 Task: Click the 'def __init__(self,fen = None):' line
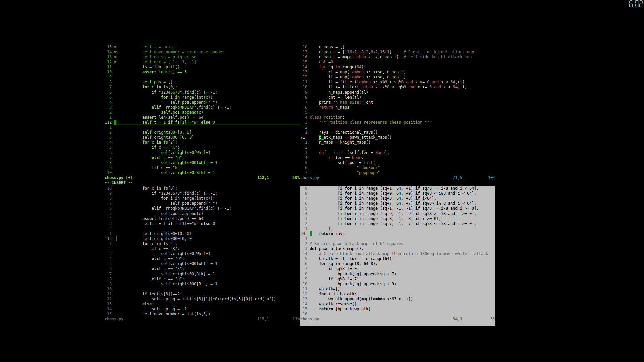354,153
